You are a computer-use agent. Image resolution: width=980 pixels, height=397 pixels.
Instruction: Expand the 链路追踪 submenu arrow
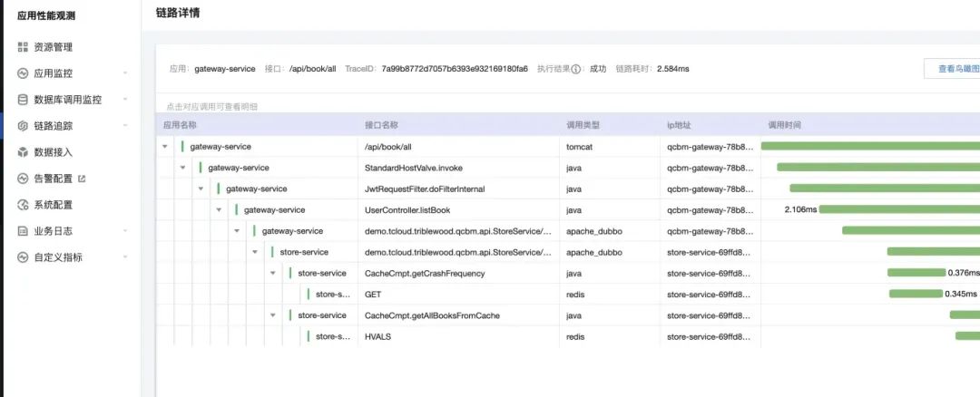(x=125, y=126)
